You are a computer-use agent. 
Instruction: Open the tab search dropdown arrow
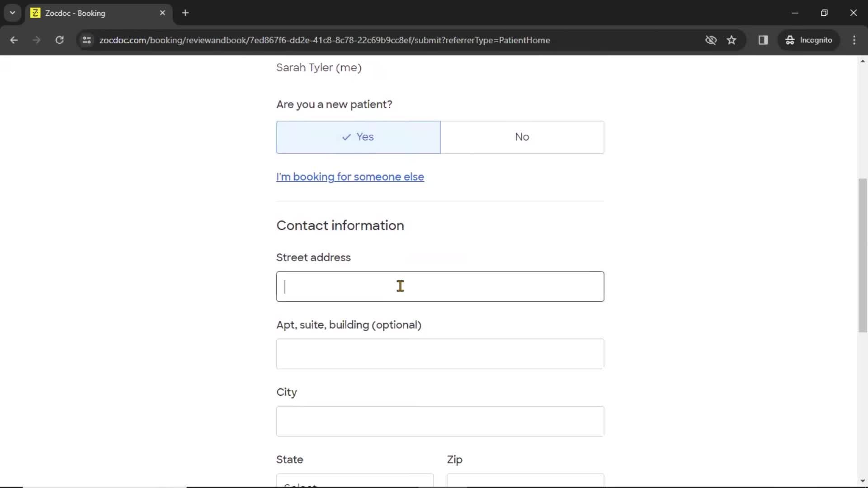[12, 13]
